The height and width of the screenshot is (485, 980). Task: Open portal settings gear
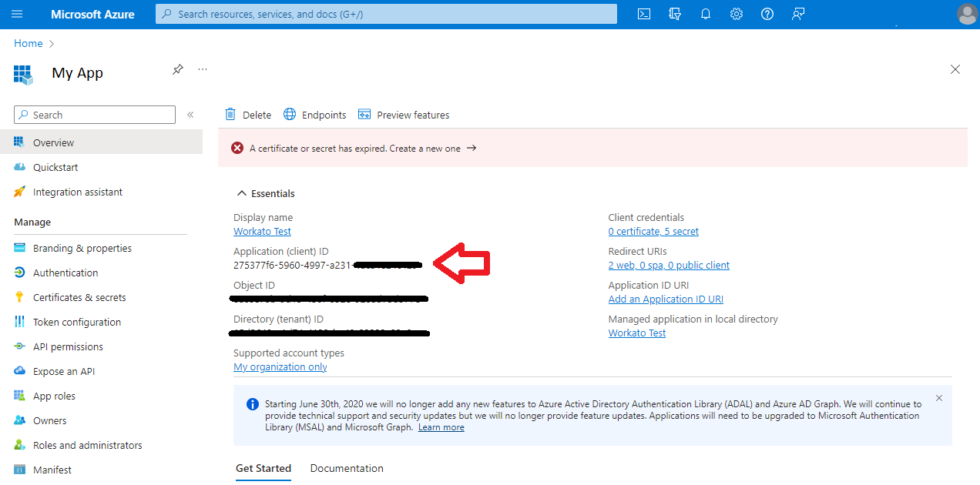(737, 14)
